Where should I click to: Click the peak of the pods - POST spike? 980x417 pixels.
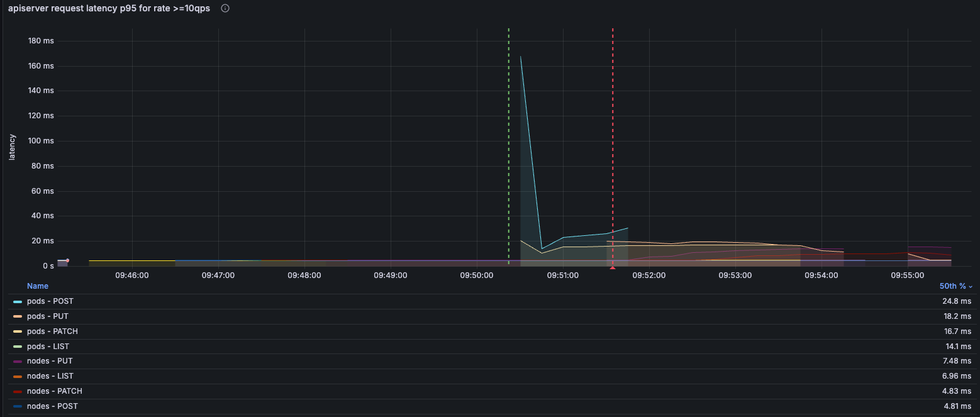point(520,57)
